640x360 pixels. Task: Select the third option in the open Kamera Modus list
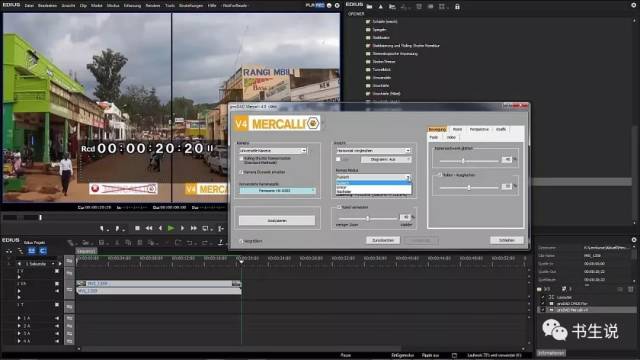(x=373, y=191)
